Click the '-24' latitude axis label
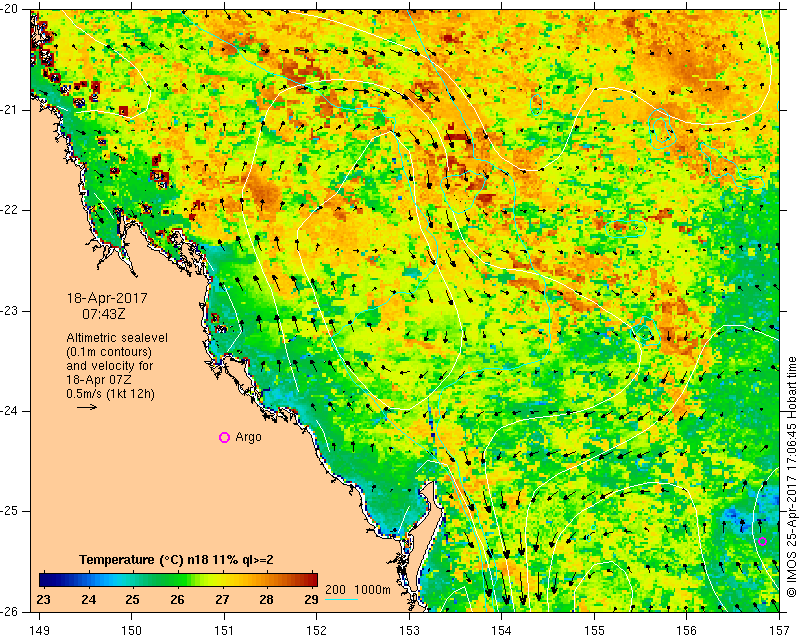This screenshot has height=640, width=800. 10,411
